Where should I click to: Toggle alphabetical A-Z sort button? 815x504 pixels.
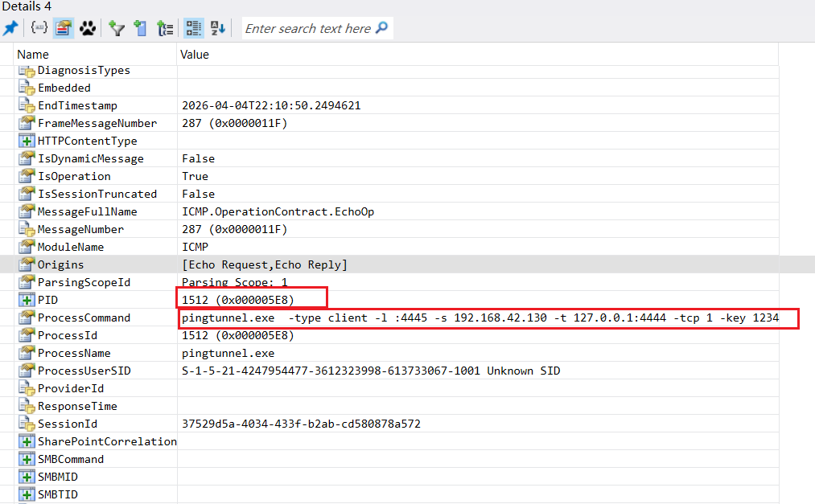pos(218,28)
